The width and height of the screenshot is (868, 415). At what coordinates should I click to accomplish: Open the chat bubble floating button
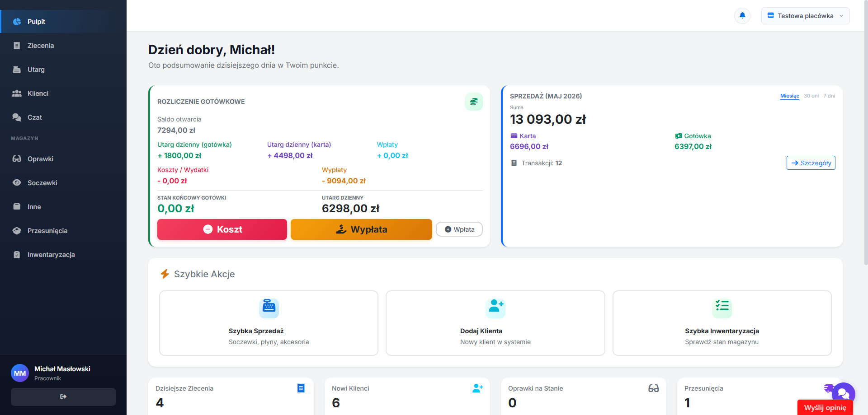[x=844, y=394]
